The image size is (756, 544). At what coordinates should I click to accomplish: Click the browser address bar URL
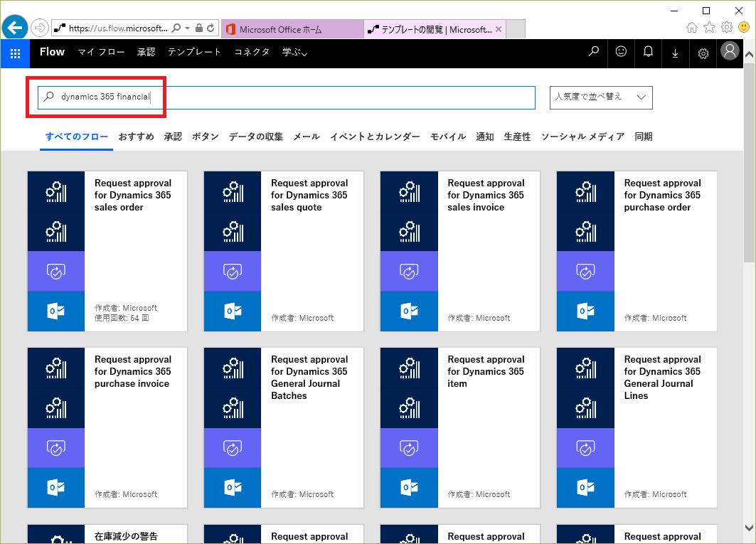(118, 28)
